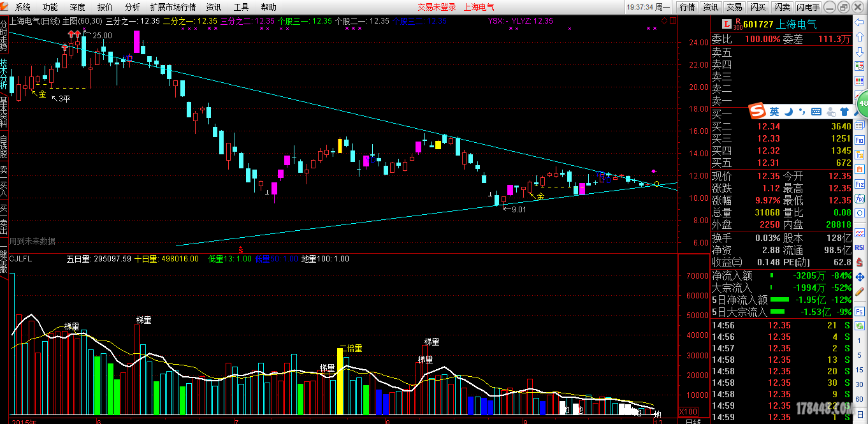Toggle punctuation mode on Sogou IME bar

(802, 112)
